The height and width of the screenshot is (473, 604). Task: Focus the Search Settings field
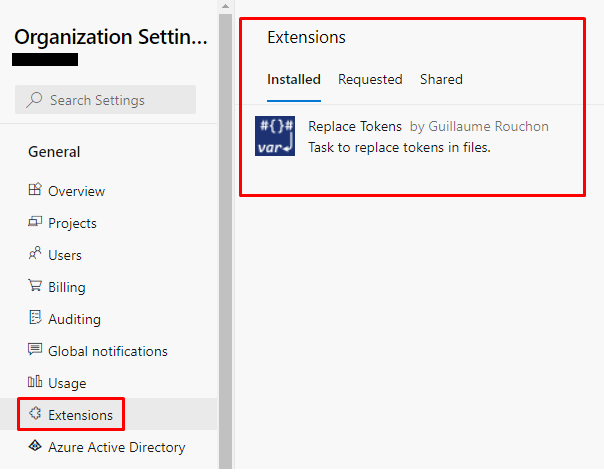(115, 100)
